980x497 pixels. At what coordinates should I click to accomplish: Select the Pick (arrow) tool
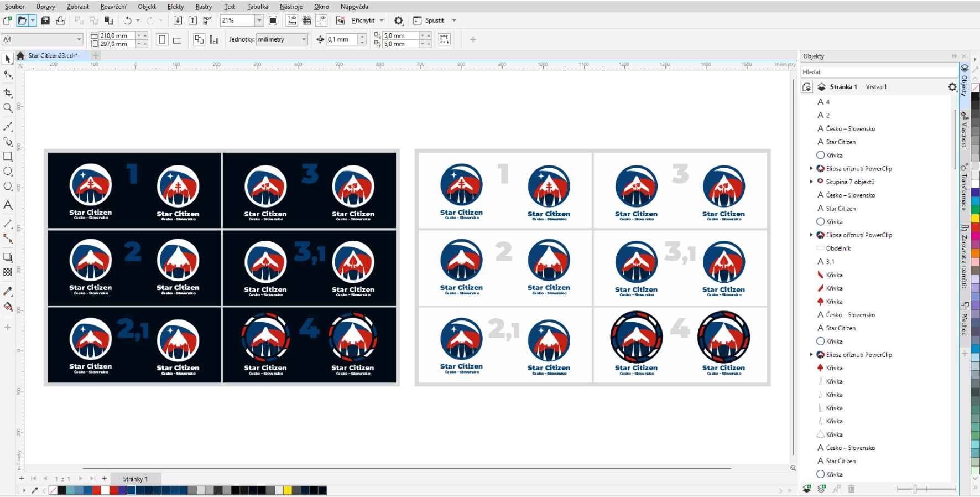[x=8, y=59]
